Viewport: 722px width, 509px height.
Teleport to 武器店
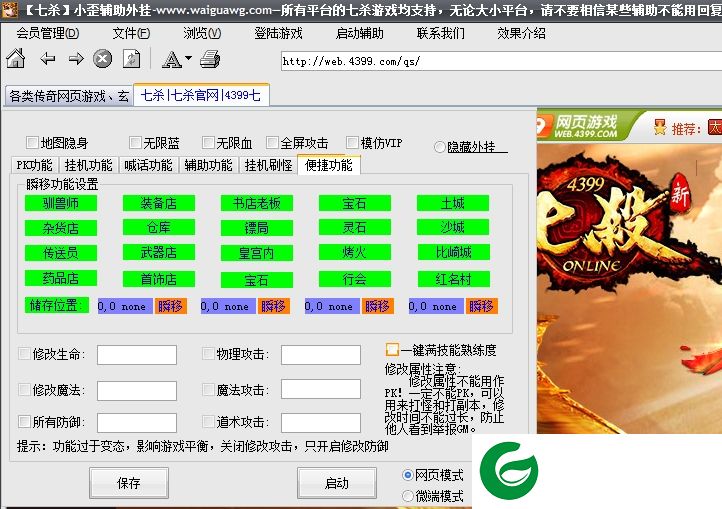pyautogui.click(x=159, y=252)
